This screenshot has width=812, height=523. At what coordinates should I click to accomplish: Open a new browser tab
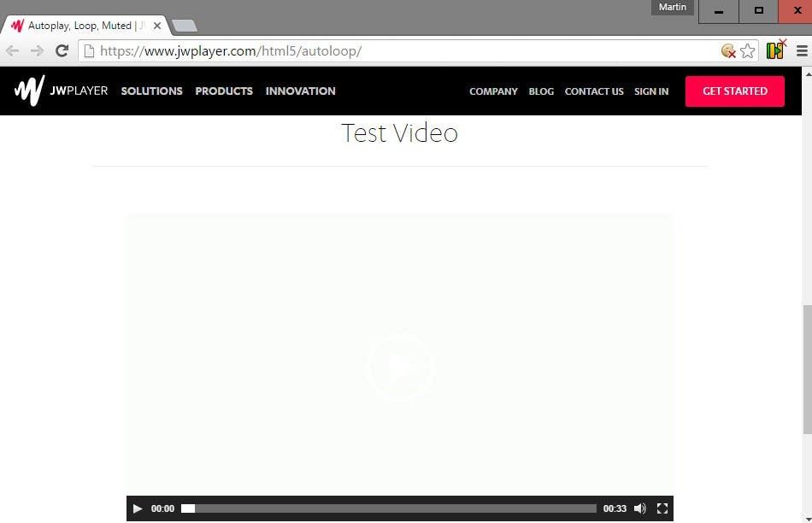(185, 26)
